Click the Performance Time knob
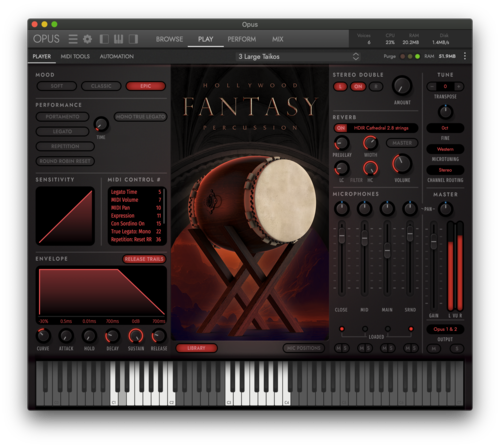This screenshot has width=500, height=447. tap(101, 124)
